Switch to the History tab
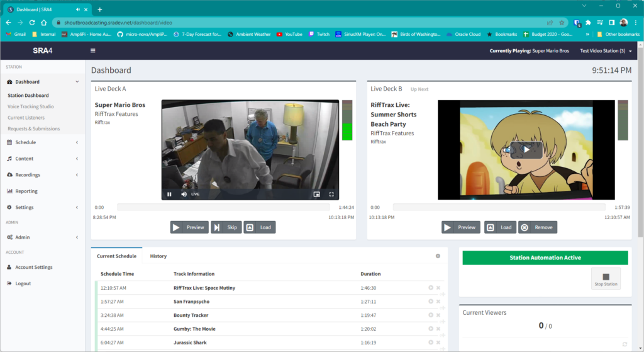This screenshot has width=644, height=352. 158,256
